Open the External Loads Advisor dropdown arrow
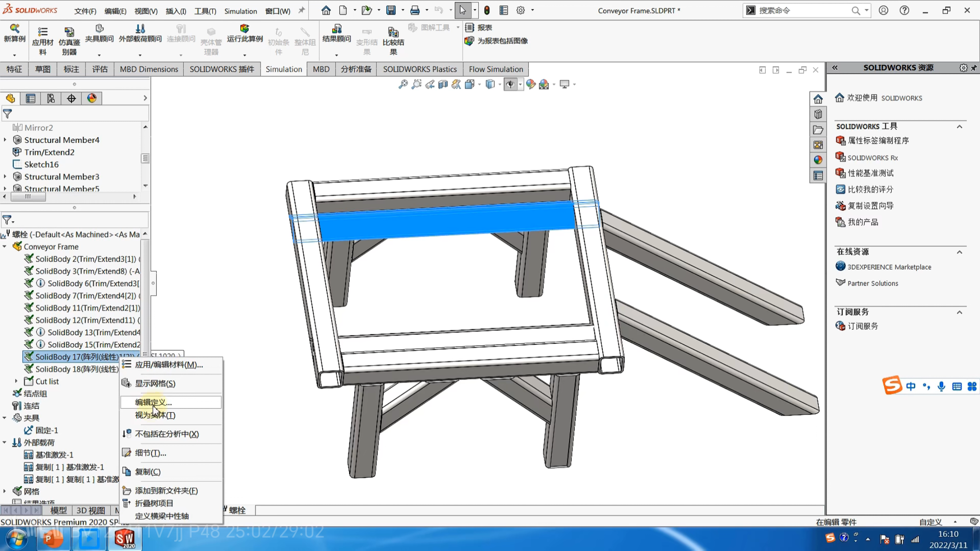980x551 pixels. pyautogui.click(x=140, y=55)
